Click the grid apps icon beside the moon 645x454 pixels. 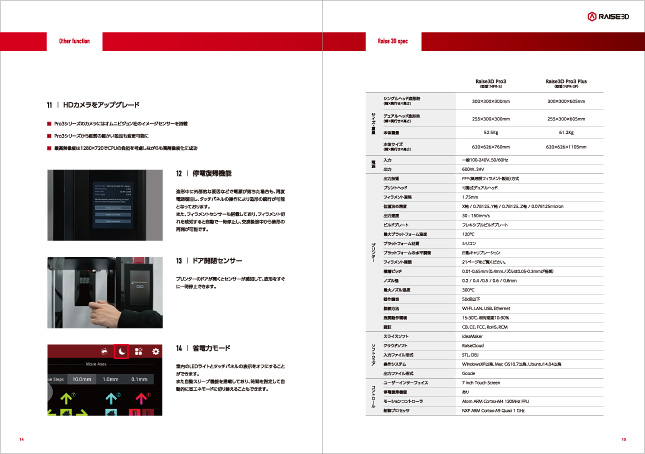coord(139,352)
